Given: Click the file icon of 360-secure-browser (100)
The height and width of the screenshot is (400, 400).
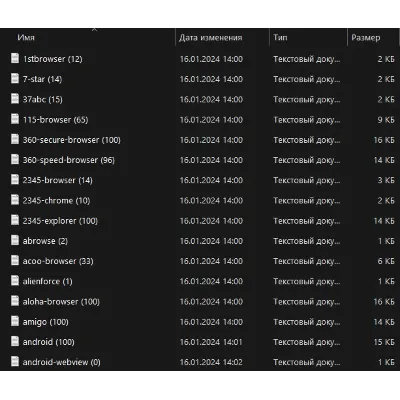Looking at the screenshot, I should coord(15,139).
